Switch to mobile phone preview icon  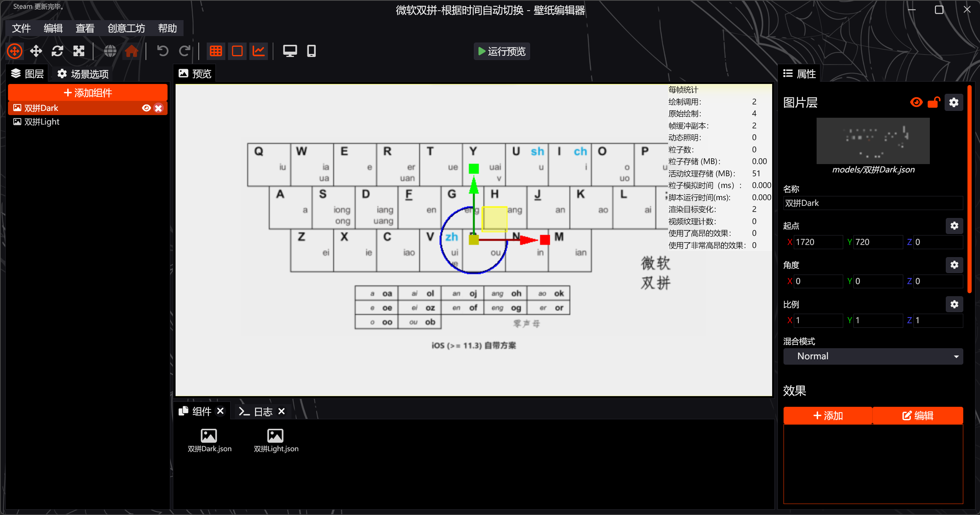(311, 51)
